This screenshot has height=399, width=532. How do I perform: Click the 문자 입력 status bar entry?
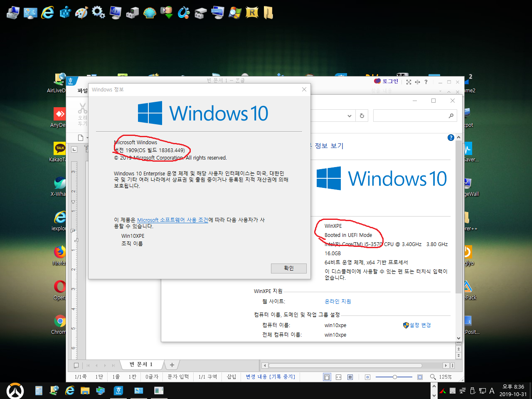click(x=178, y=377)
